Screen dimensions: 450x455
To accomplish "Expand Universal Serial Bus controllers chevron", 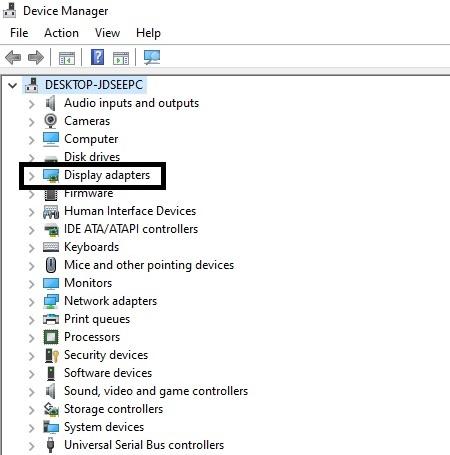I will pyautogui.click(x=31, y=446).
